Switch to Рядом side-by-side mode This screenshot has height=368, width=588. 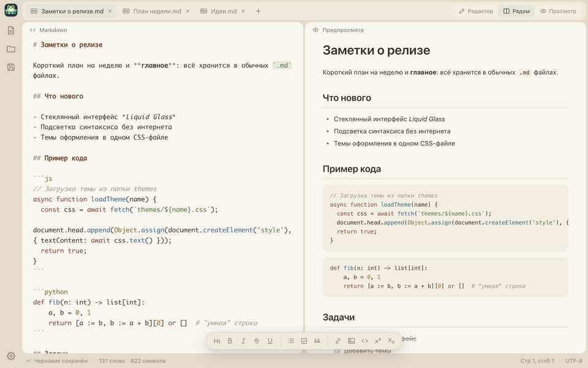click(x=516, y=11)
